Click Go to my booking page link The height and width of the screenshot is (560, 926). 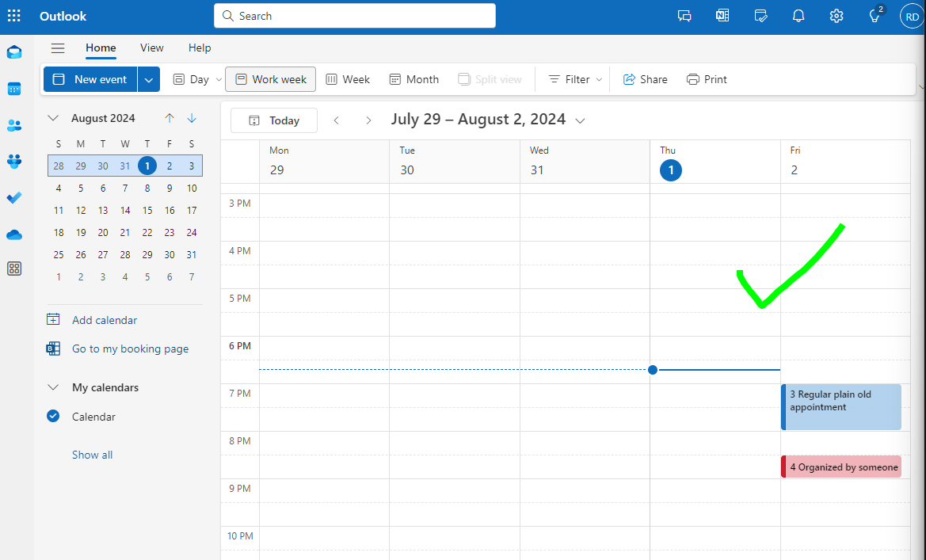tap(131, 349)
